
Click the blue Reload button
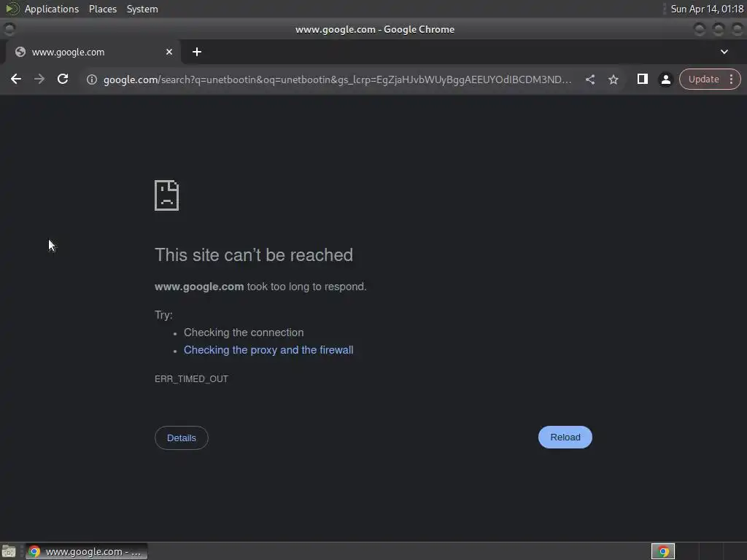pos(565,437)
